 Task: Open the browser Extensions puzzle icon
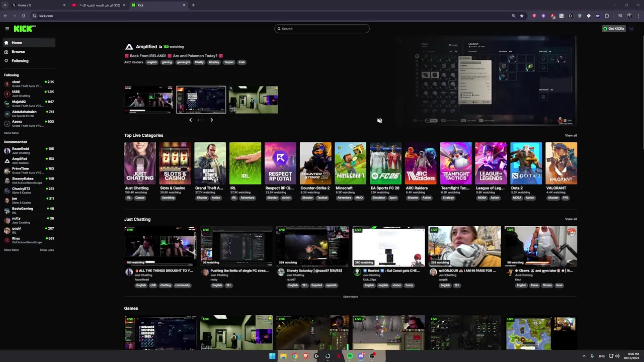607,16
